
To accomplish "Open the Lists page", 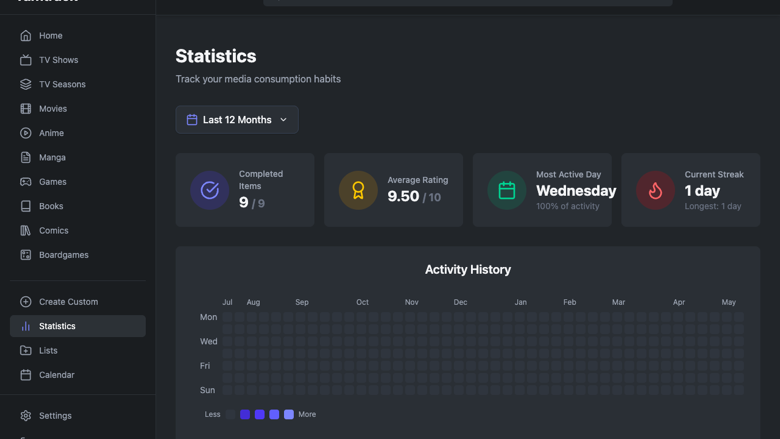I will pos(78,351).
